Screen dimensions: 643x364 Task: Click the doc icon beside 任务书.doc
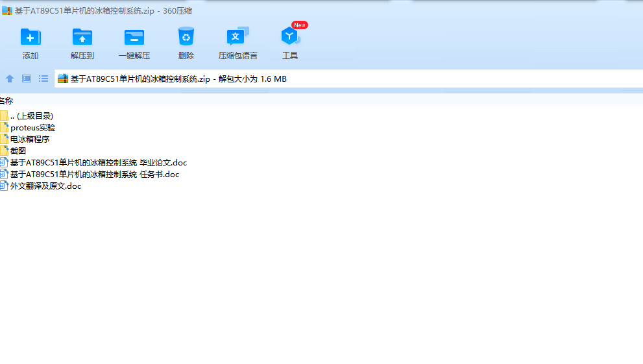tap(4, 174)
